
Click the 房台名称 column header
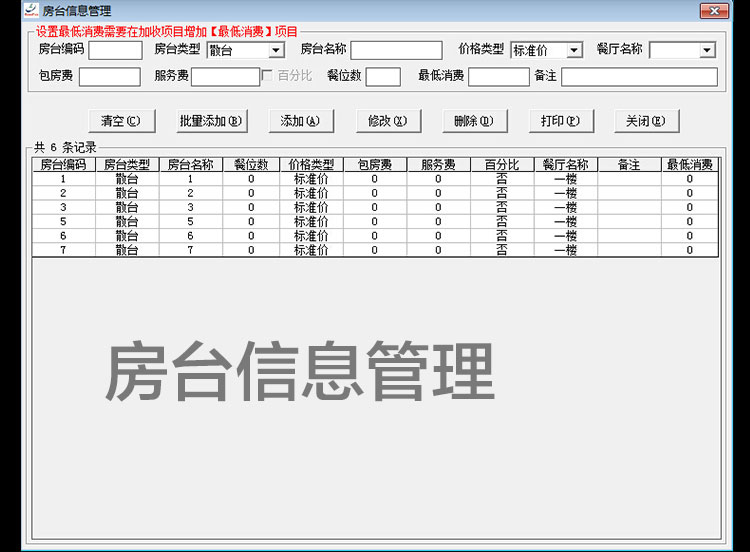click(191, 165)
